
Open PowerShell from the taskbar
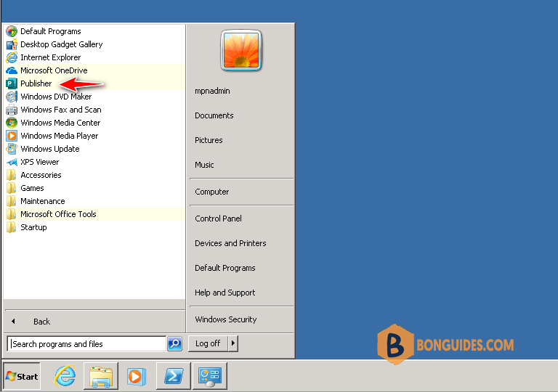click(x=174, y=376)
